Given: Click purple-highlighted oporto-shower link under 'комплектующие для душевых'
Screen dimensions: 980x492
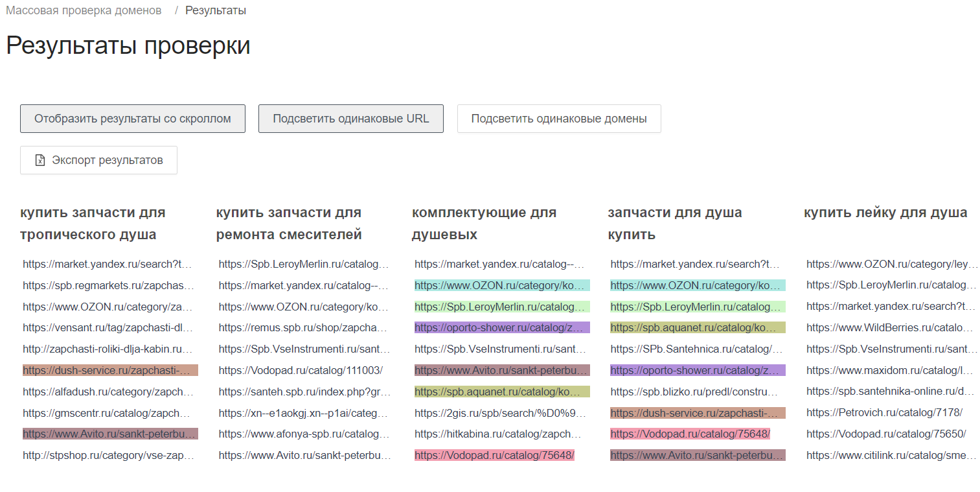Looking at the screenshot, I should (502, 328).
